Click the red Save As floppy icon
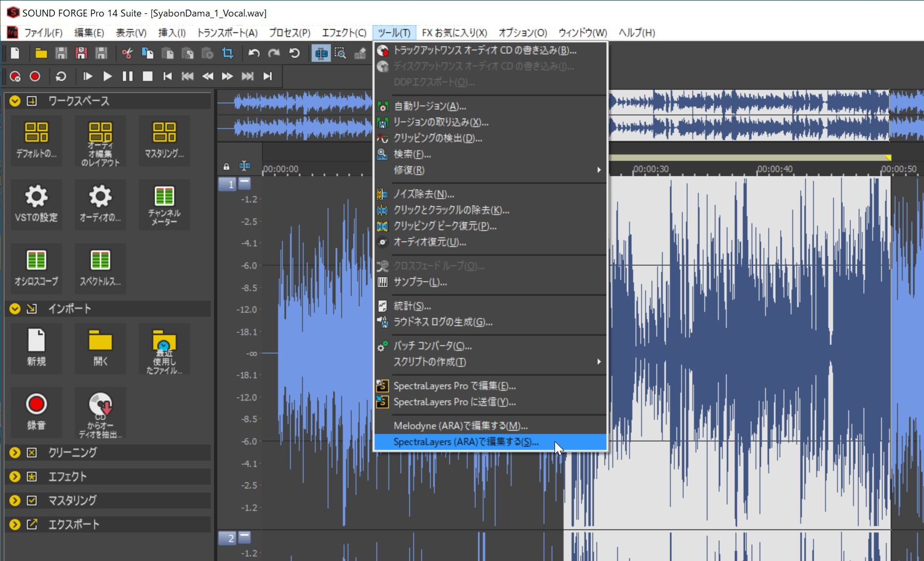Viewport: 924px width, 561px height. (x=81, y=53)
